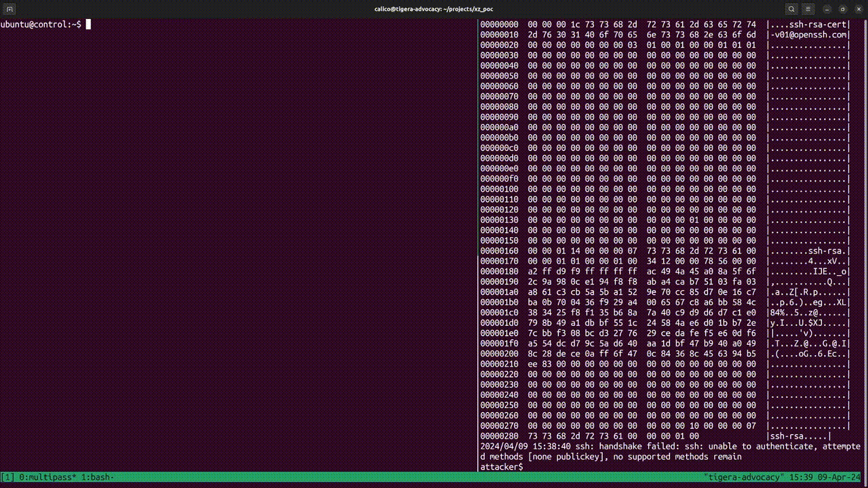This screenshot has width=868, height=488.
Task: Click the hexdump offset 000001d0
Action: click(499, 323)
